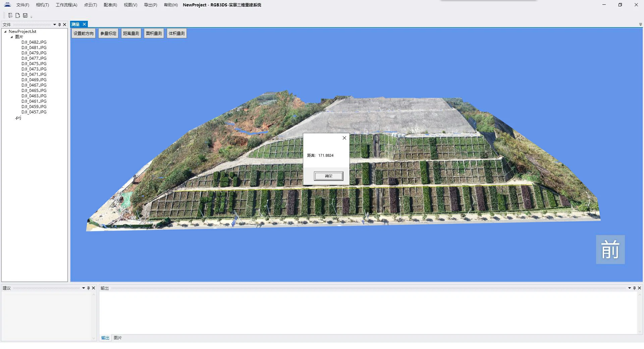Click the save disk toolbar icon
Image resolution: width=644 pixels, height=349 pixels.
25,15
